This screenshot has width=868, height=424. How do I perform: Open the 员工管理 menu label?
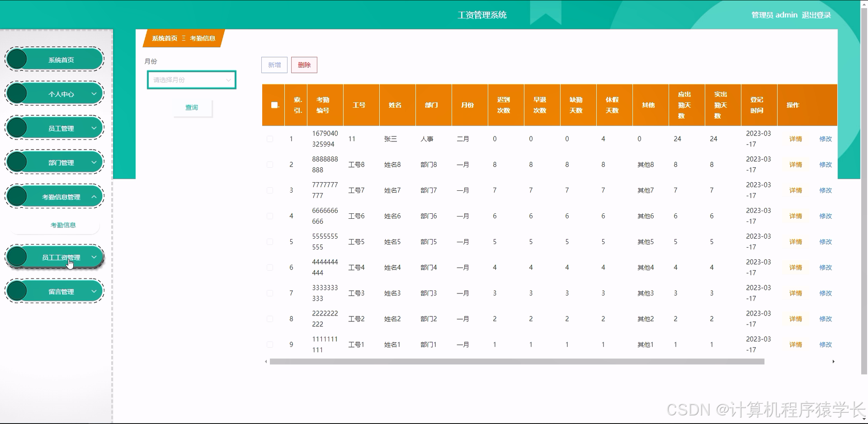click(61, 128)
